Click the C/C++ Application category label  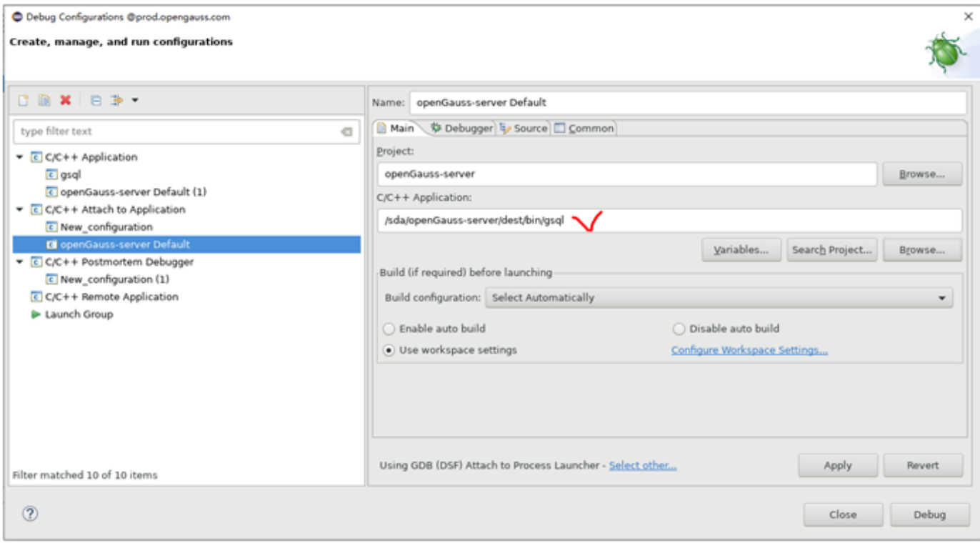pyautogui.click(x=91, y=157)
